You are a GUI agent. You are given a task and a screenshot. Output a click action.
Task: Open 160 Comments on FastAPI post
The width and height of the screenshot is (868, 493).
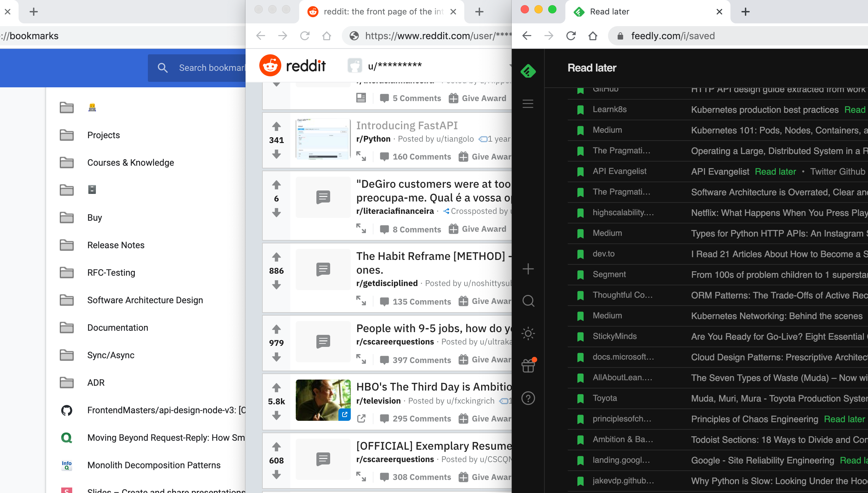(415, 157)
